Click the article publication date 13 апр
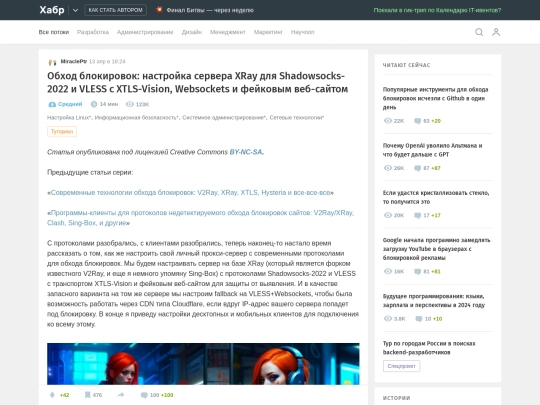 coord(107,61)
